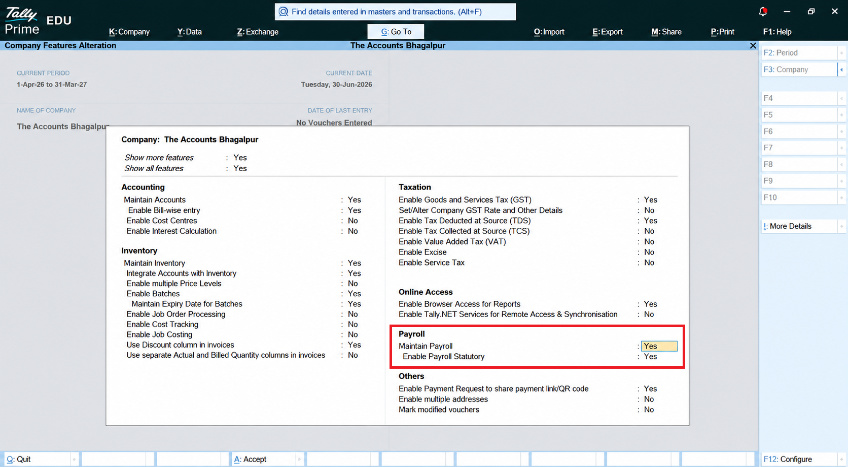Toggle Show all features value
Image resolution: width=848 pixels, height=467 pixels.
point(240,169)
